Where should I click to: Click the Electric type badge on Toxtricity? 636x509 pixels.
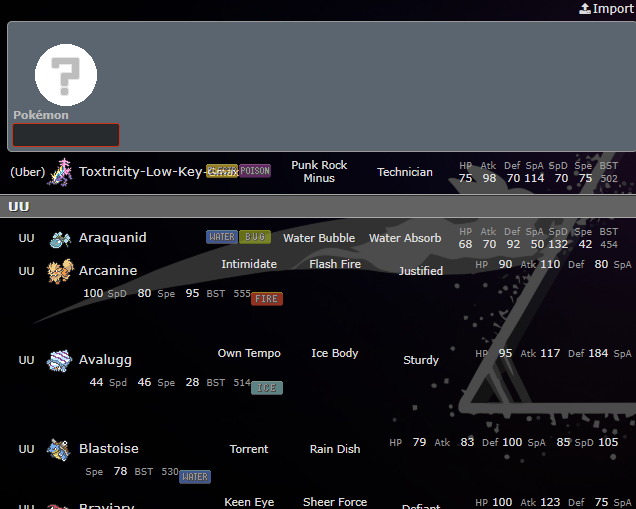point(221,171)
